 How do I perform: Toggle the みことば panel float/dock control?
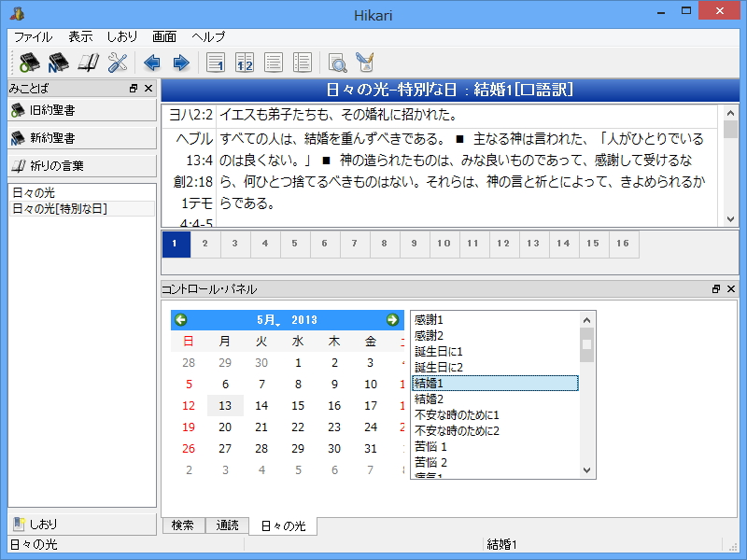coord(134,87)
